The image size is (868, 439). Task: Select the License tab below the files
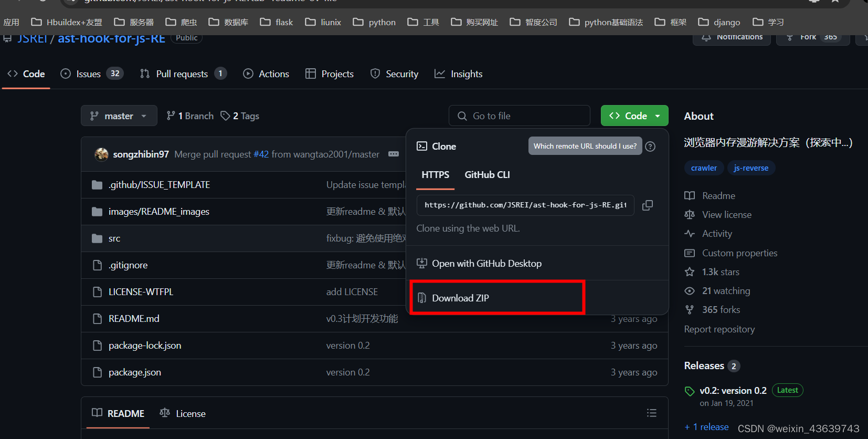[x=183, y=413]
